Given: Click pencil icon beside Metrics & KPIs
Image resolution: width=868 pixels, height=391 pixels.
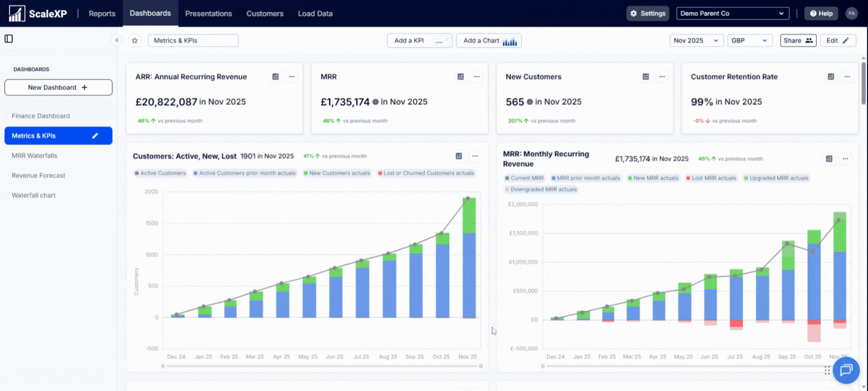Looking at the screenshot, I should 95,136.
